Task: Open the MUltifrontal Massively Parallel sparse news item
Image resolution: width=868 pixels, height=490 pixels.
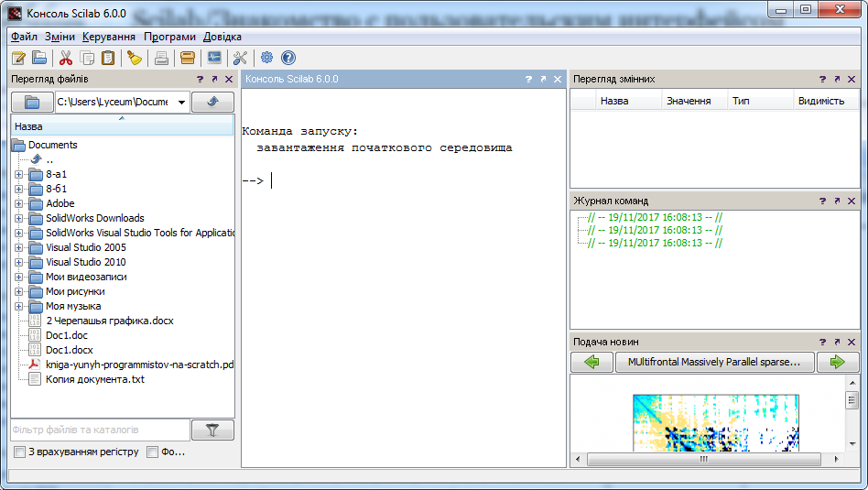Action: coord(715,362)
